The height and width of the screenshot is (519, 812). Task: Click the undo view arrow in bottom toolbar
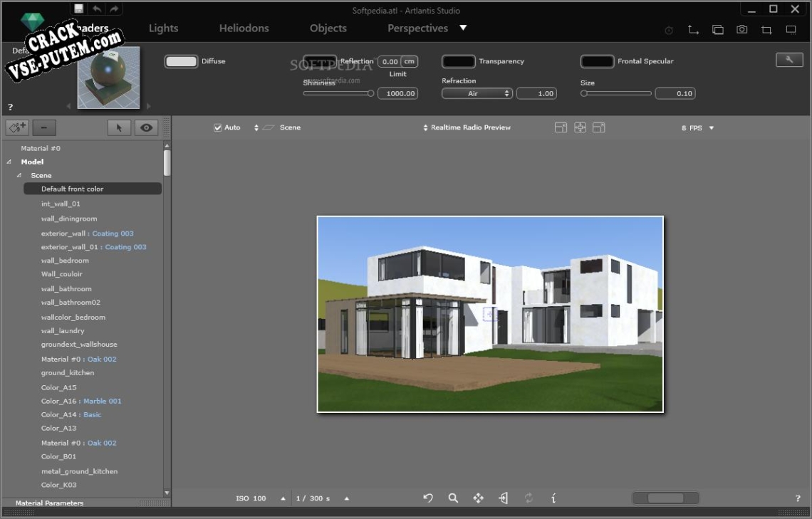click(428, 498)
